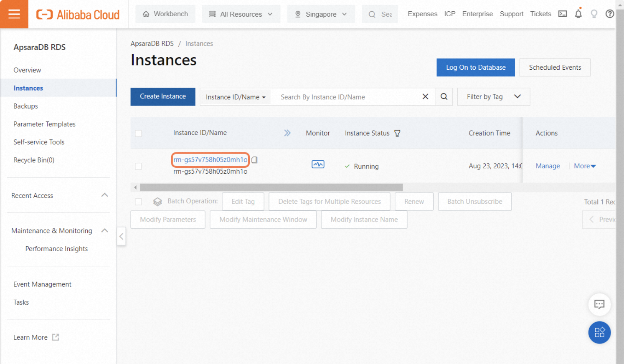Check the rm-gs57v758h05z0mh1o row checkbox

coord(139,166)
